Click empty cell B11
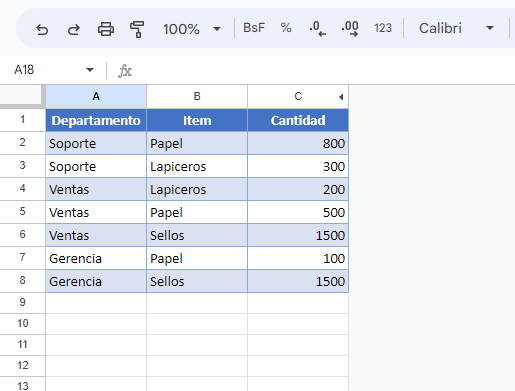The height and width of the screenshot is (391, 515). pyautogui.click(x=197, y=345)
